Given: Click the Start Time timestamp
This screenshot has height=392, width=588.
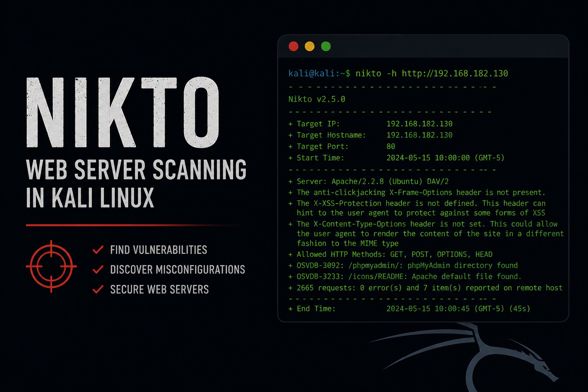Looking at the screenshot, I should pos(446,158).
